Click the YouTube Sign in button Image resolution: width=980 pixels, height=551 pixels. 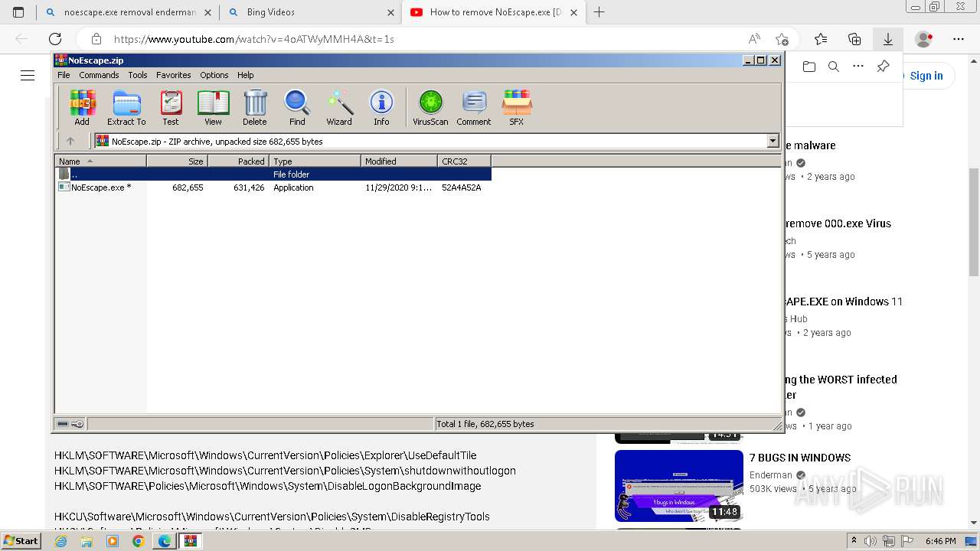pyautogui.click(x=926, y=75)
